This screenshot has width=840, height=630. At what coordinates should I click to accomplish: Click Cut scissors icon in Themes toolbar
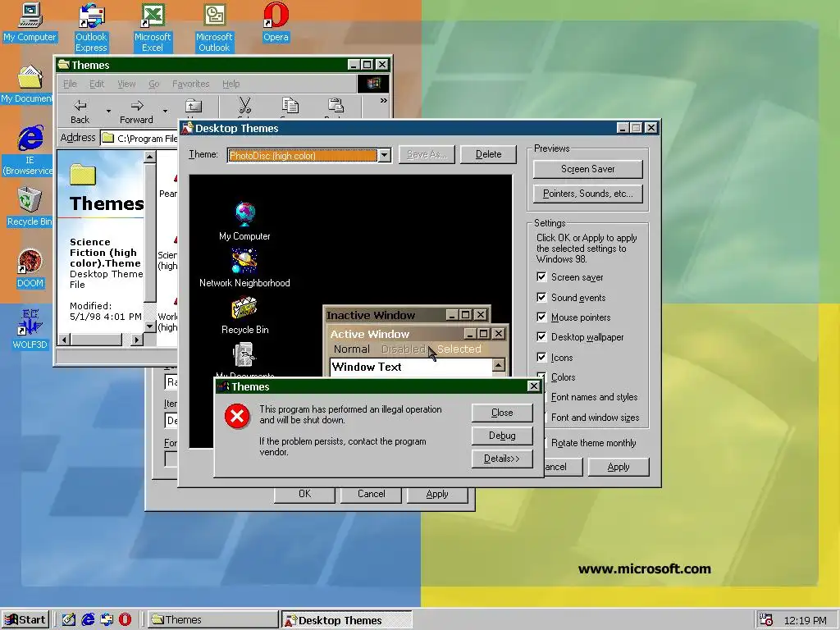click(x=244, y=106)
